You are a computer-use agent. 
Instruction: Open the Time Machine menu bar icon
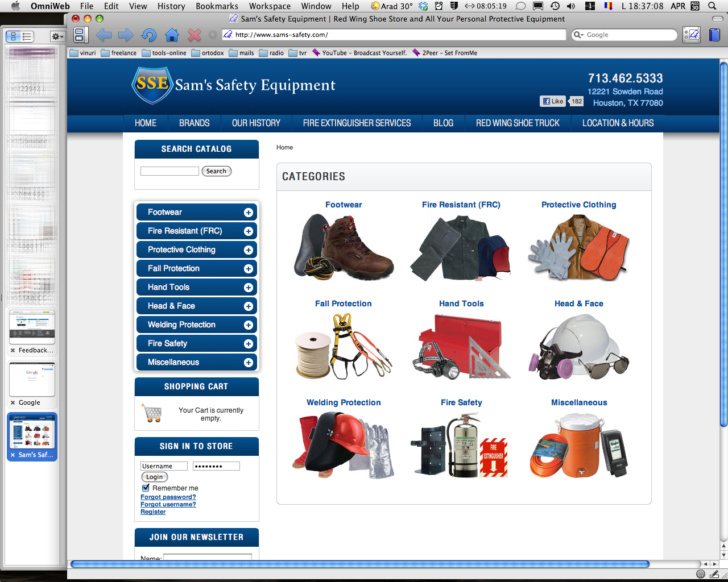coord(555,6)
